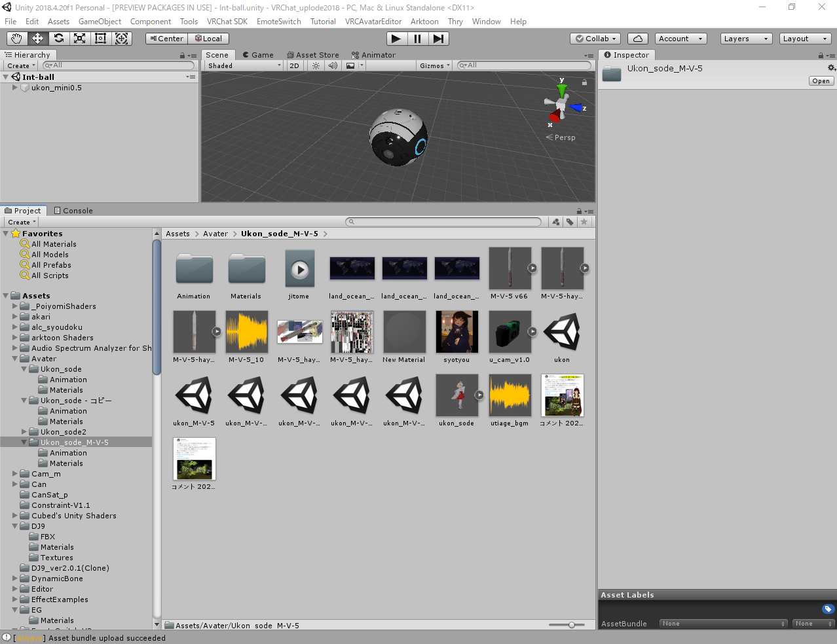Select the New Material asset
Image resolution: width=837 pixels, height=644 pixels.
pos(404,338)
